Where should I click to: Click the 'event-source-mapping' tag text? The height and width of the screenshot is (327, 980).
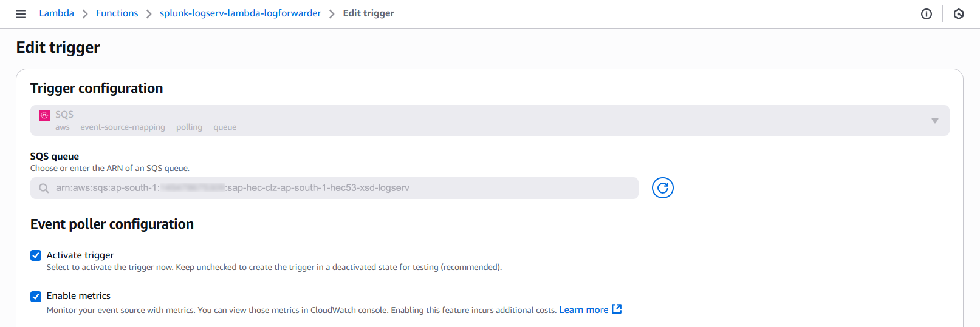[123, 127]
